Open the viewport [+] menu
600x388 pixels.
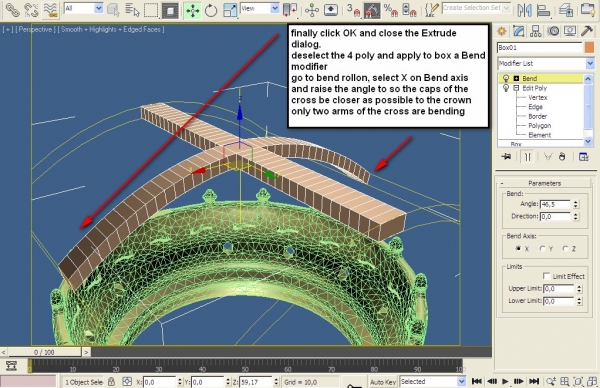pos(7,29)
